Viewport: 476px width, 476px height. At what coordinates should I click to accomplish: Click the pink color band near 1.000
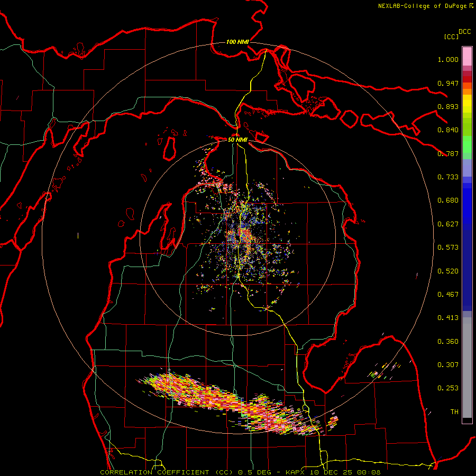467,56
